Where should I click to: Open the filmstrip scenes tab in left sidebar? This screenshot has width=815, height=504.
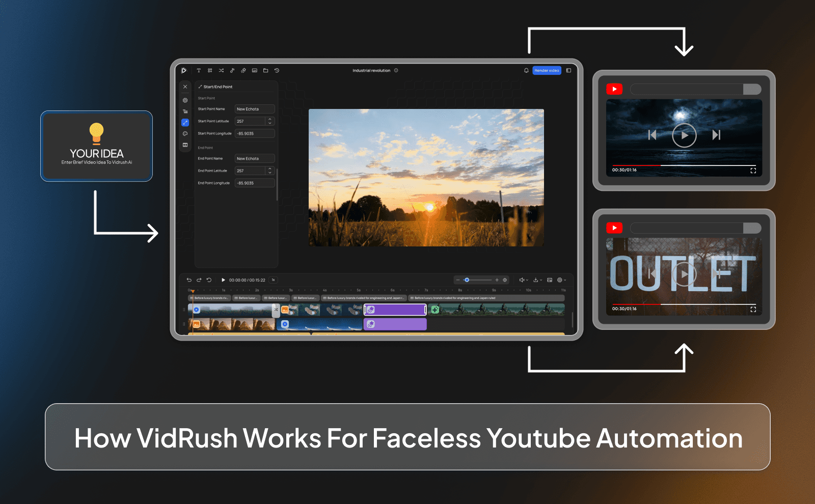coord(185,145)
